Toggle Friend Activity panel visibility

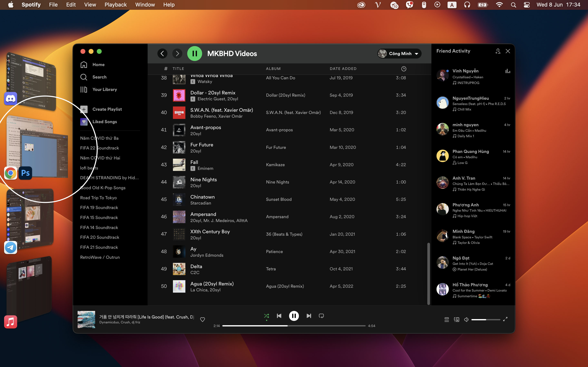508,51
